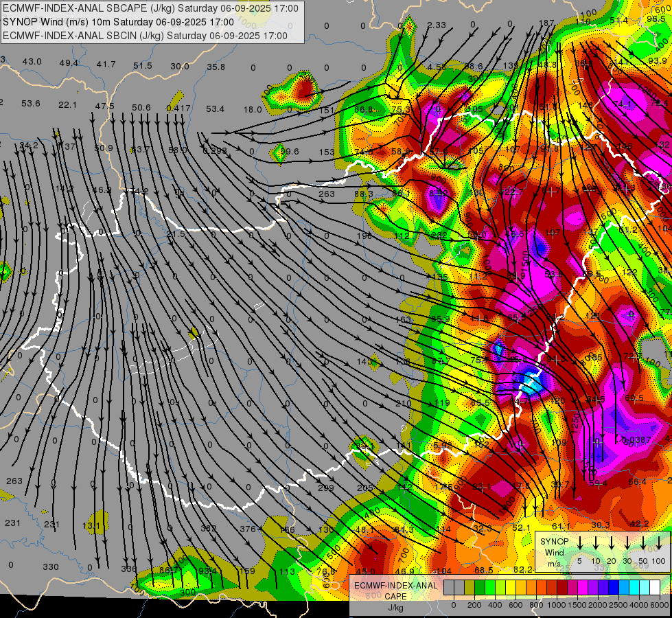The width and height of the screenshot is (672, 618).
Task: Pick the white 6000 J/kg legend swatch
Action: [x=655, y=587]
